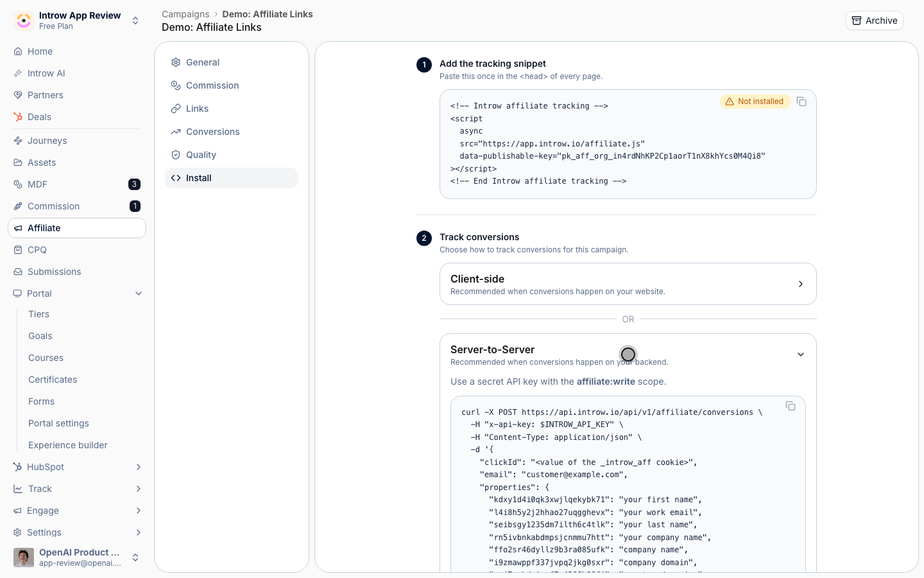924x578 pixels.
Task: Click the Introw AI sparkle icon
Action: pyautogui.click(x=18, y=73)
